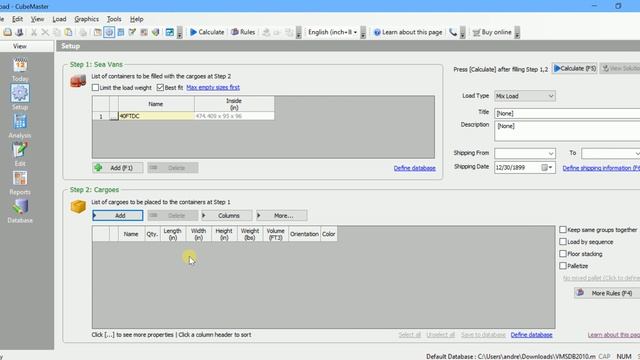This screenshot has width=640, height=360.
Task: Open the Edit view in sidebar
Action: tap(20, 154)
